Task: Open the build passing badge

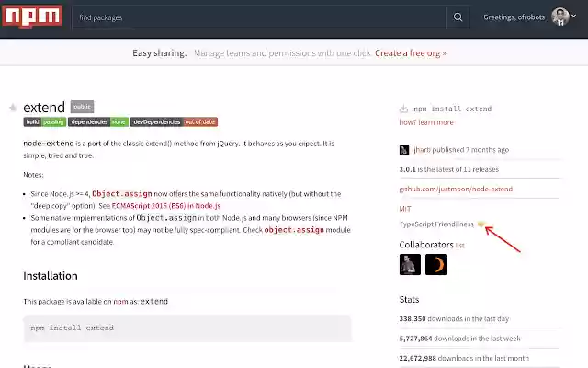Action: click(45, 121)
